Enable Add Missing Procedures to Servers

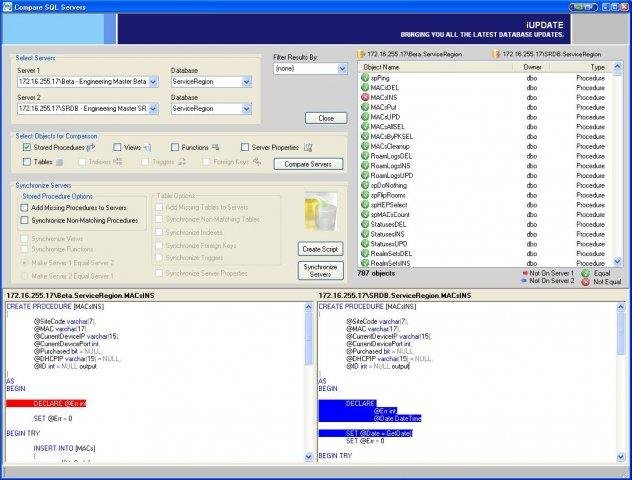point(25,208)
